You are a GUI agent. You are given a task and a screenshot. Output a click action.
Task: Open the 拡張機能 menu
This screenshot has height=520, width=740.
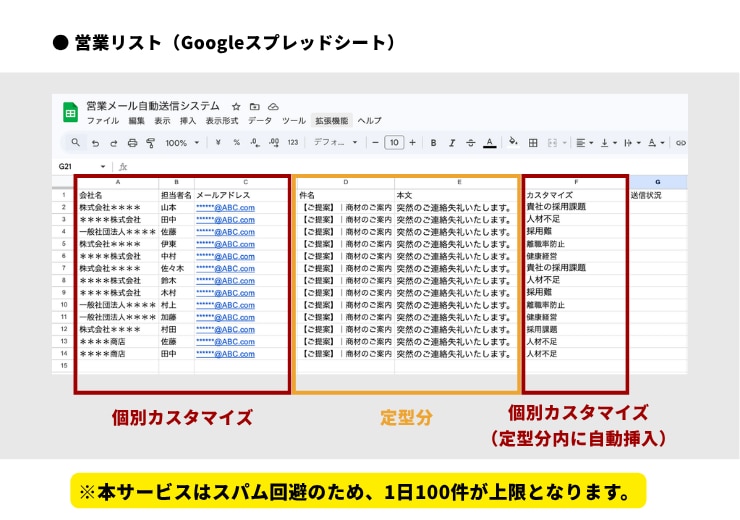pos(332,121)
